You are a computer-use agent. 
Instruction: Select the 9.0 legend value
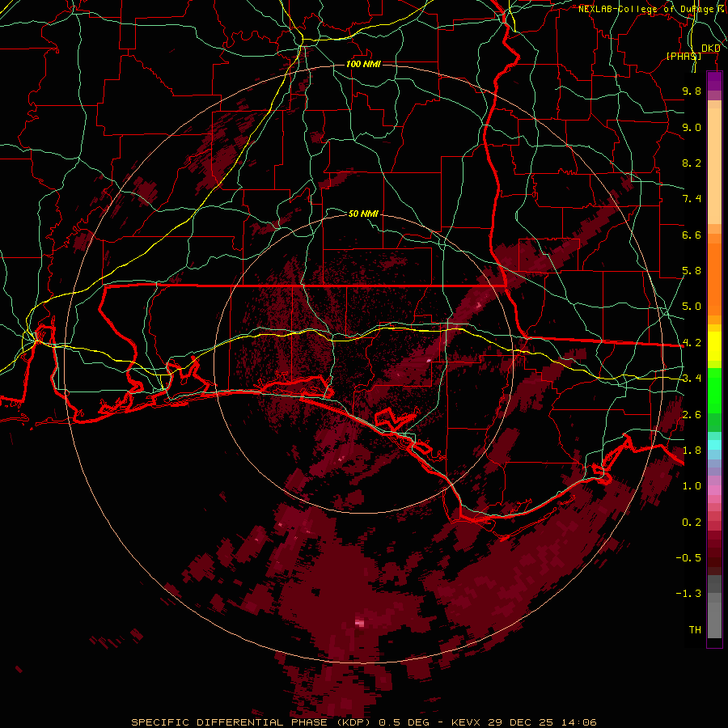692,127
